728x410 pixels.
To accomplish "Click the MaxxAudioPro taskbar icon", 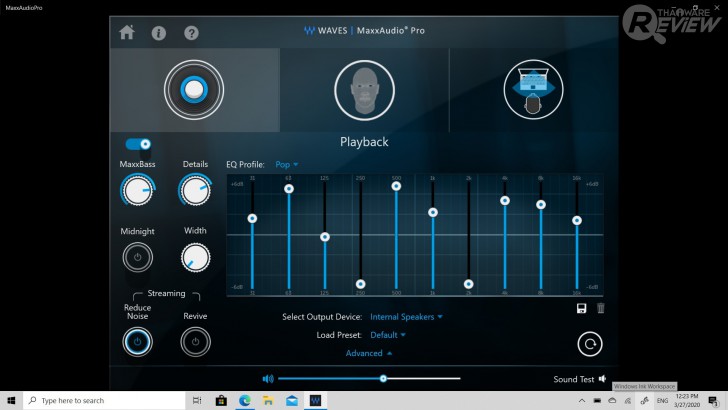I will pyautogui.click(x=315, y=400).
